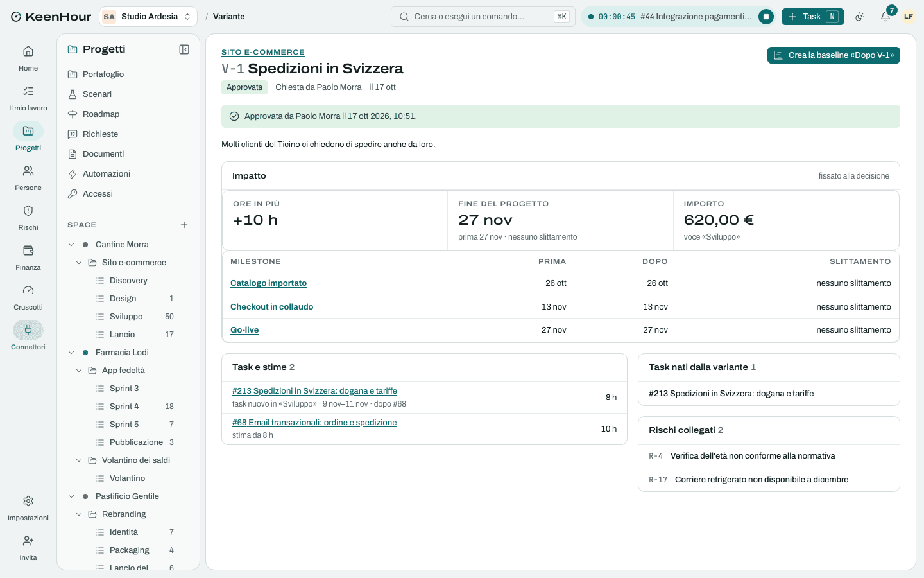
Task: Open Impostazioni settings
Action: (28, 508)
